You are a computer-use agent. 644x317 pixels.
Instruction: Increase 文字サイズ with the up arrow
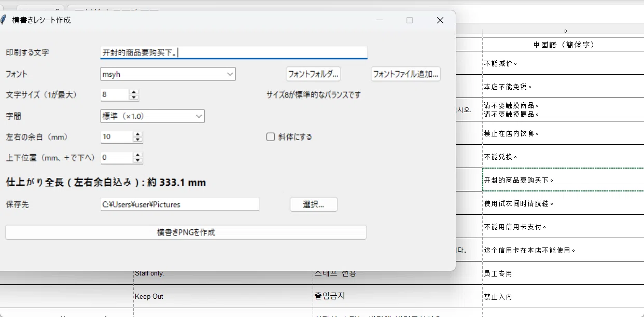[x=134, y=92]
